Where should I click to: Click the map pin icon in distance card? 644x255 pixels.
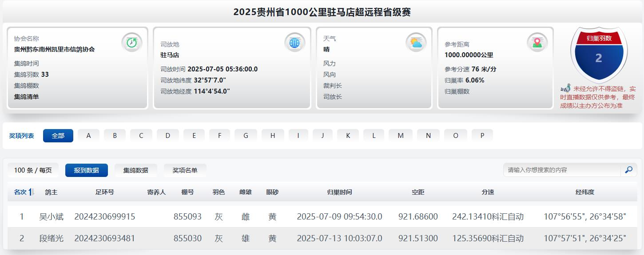(537, 43)
